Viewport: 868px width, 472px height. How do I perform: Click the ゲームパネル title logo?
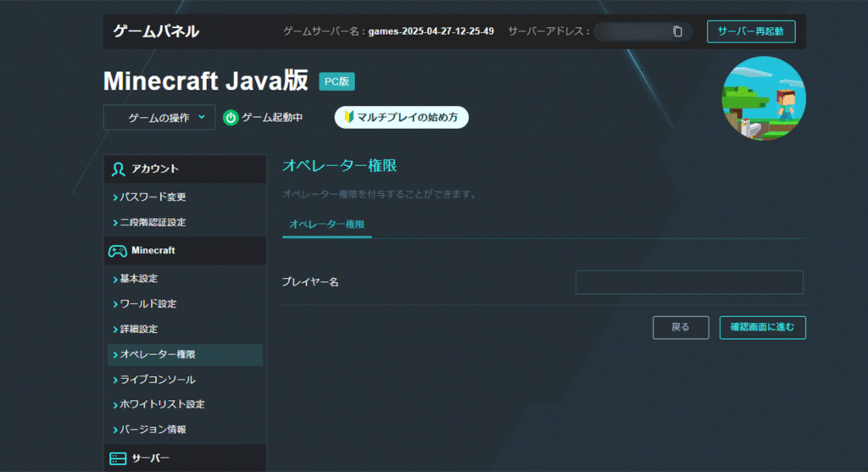[x=156, y=31]
